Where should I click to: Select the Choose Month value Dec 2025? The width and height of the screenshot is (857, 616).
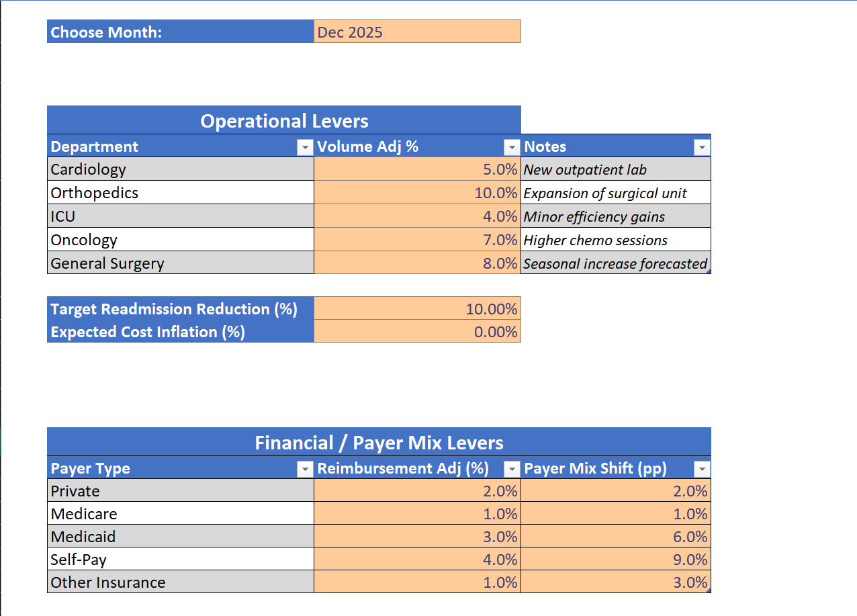tap(416, 32)
